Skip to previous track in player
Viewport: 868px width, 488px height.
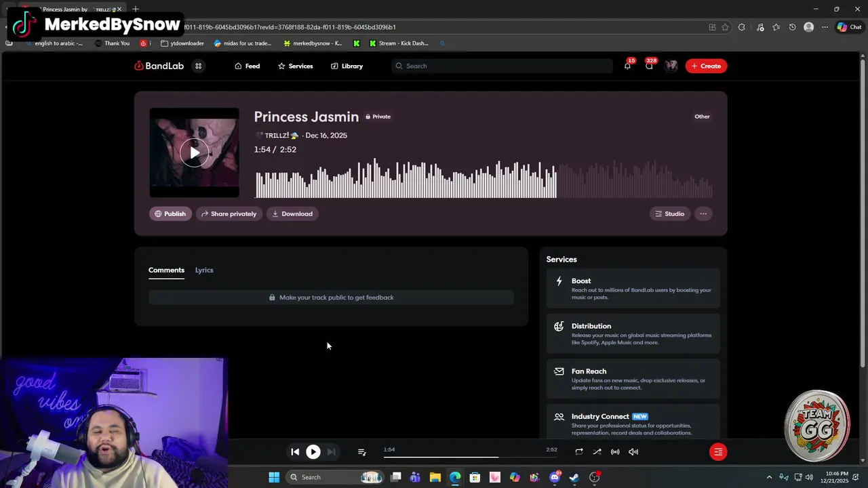[x=295, y=452]
